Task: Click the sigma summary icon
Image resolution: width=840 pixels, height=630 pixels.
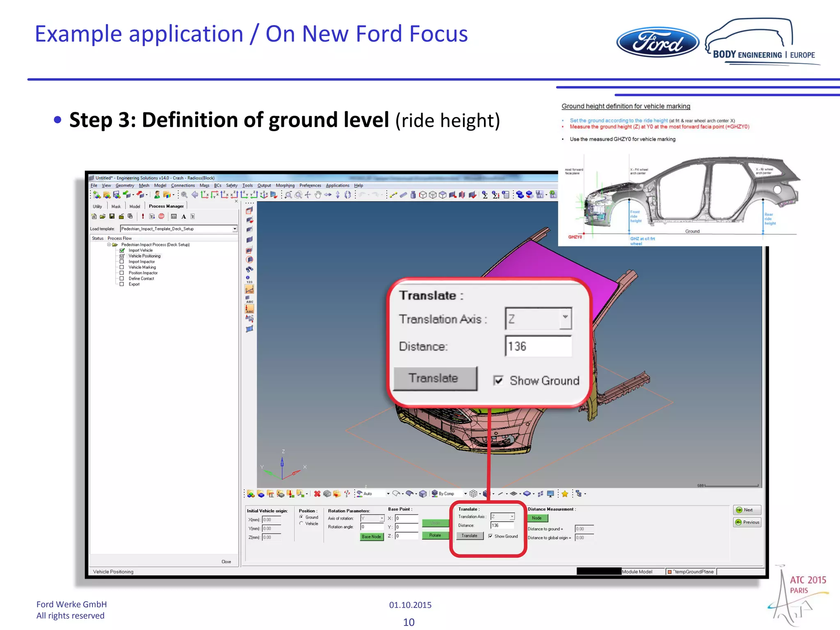Action: 484,195
